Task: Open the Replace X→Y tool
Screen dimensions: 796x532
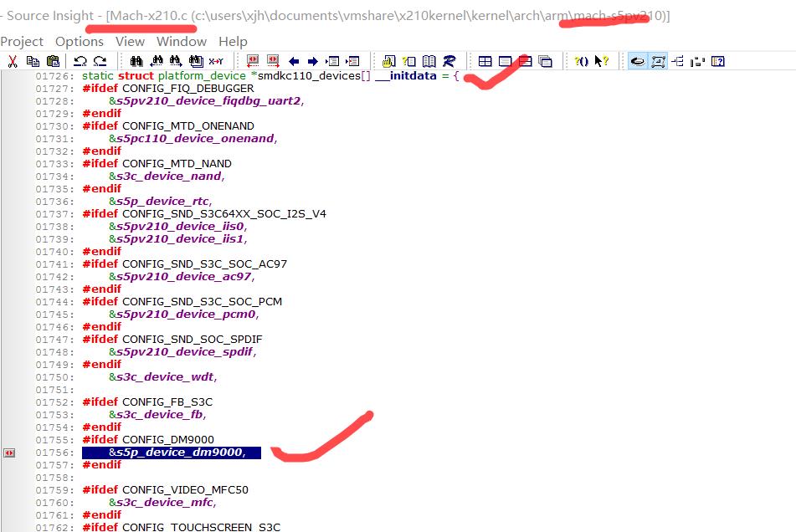Action: coord(216,61)
